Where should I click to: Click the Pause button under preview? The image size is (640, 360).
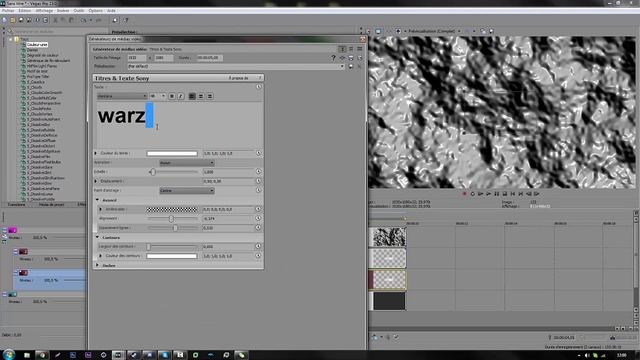(x=497, y=194)
